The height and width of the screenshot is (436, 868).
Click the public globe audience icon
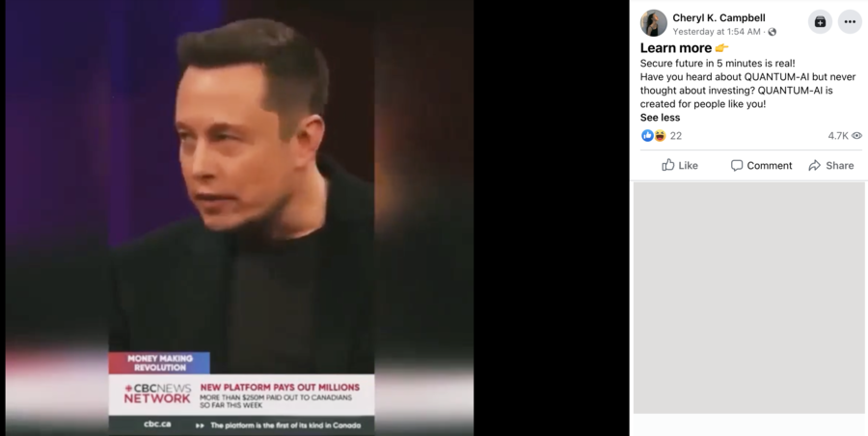[773, 32]
